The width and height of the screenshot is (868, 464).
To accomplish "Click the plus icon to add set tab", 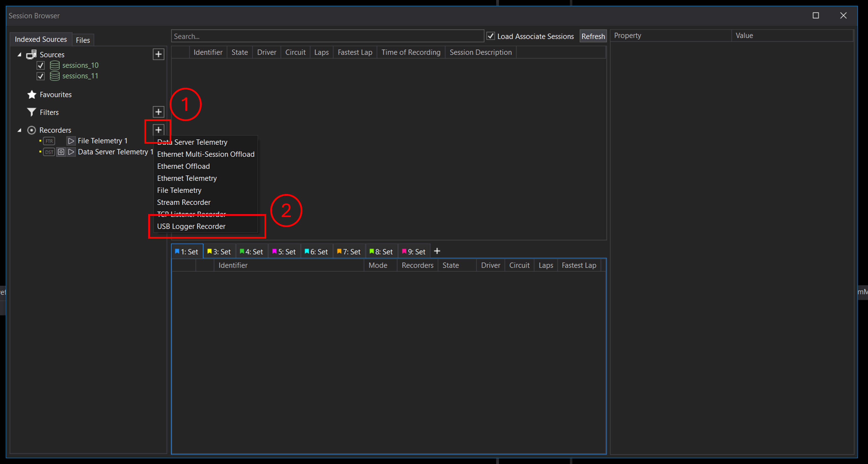I will click(437, 251).
